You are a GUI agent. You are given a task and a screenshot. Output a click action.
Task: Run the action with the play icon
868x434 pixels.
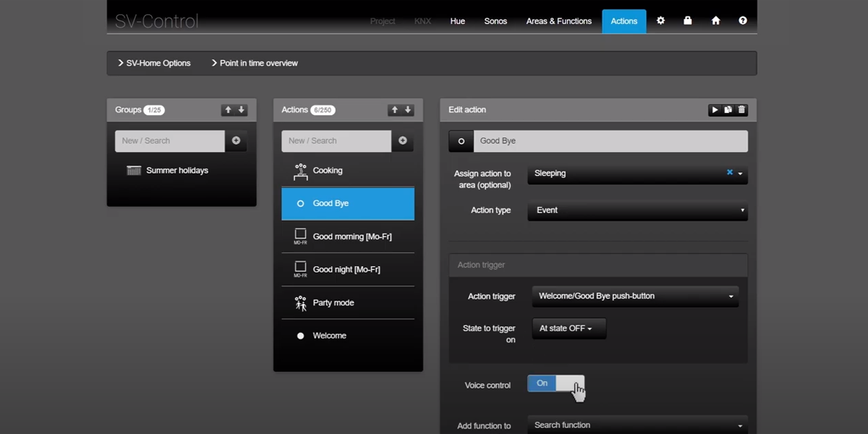[x=715, y=110]
